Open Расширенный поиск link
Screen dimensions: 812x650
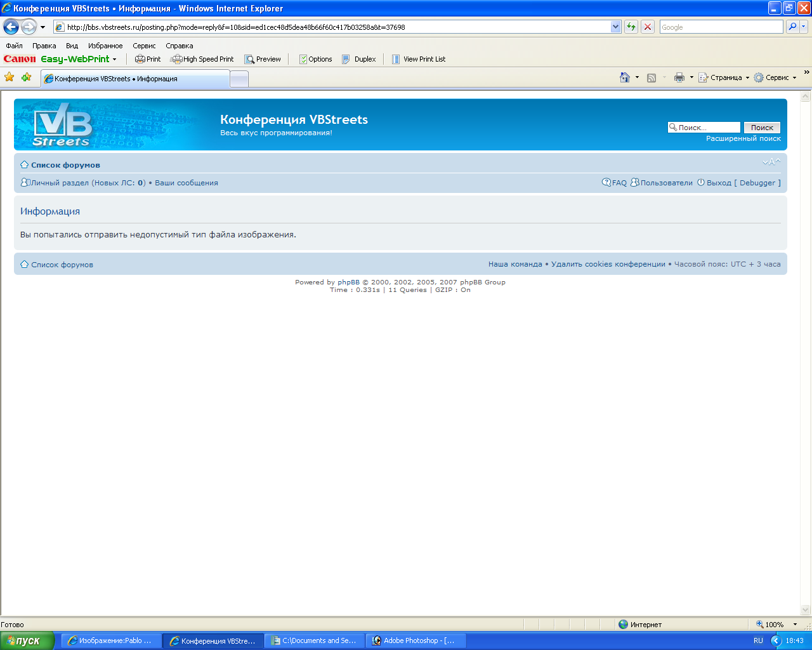click(x=743, y=138)
